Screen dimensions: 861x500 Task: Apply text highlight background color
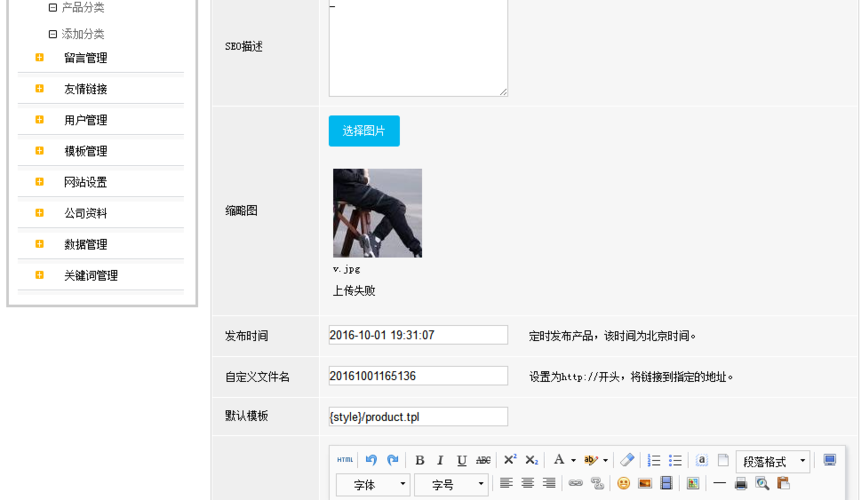pos(591,460)
